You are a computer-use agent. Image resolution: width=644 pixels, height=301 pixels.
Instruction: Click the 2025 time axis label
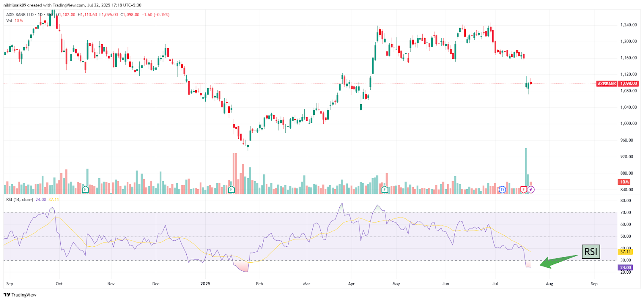coord(205,284)
